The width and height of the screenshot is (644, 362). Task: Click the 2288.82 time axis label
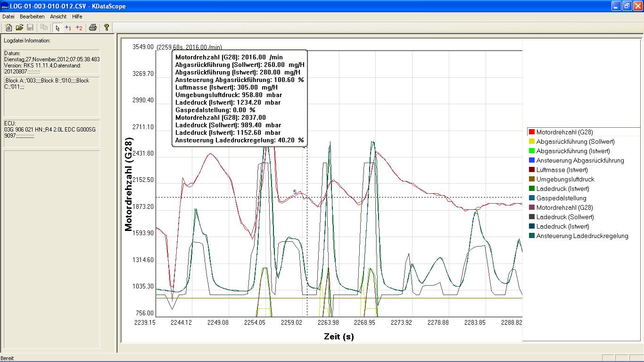coord(512,323)
